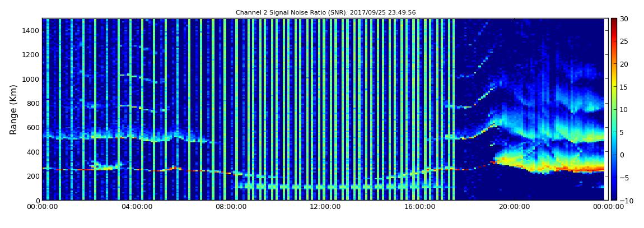Click the 1400 range tick label

(x=31, y=30)
